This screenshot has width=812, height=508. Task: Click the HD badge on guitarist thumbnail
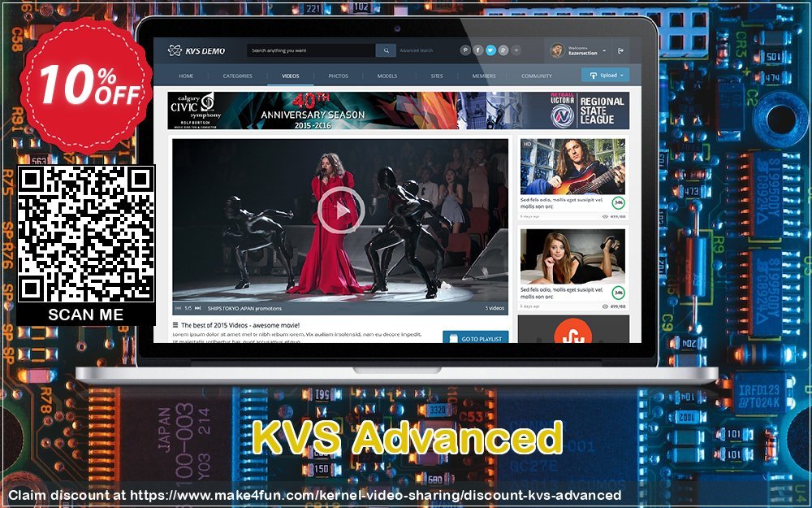point(527,144)
